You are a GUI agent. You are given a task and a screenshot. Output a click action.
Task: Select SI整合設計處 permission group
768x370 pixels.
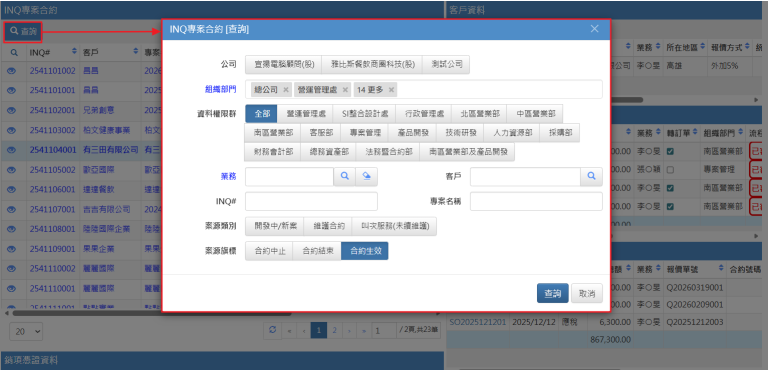coord(364,114)
